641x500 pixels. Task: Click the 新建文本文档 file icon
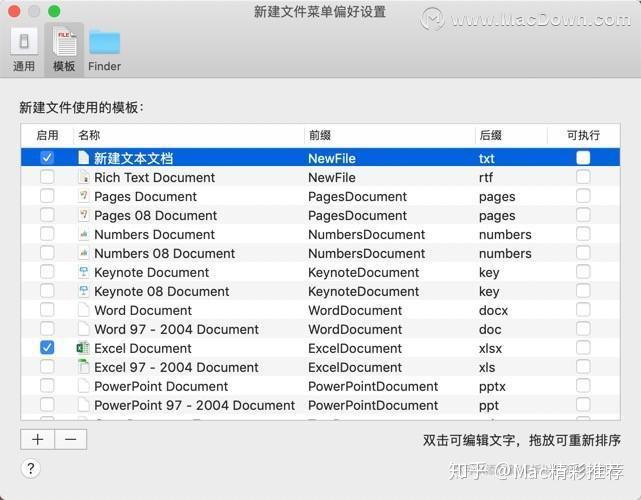[x=83, y=157]
